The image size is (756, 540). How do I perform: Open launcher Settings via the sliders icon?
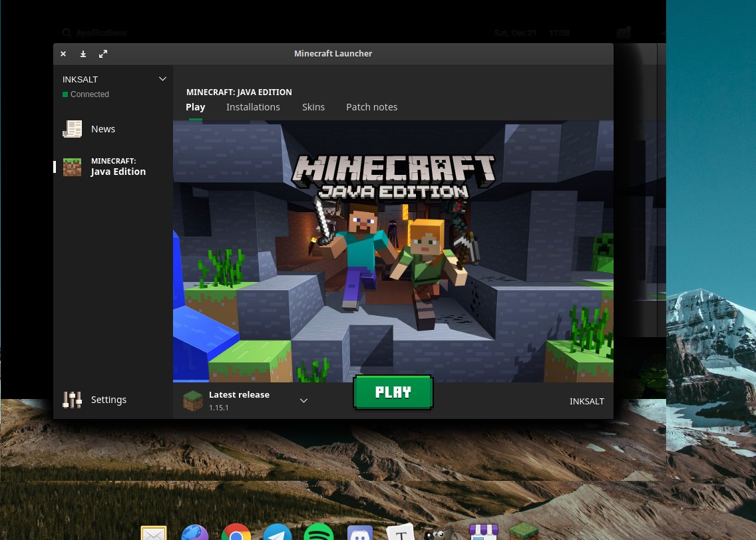coord(72,400)
